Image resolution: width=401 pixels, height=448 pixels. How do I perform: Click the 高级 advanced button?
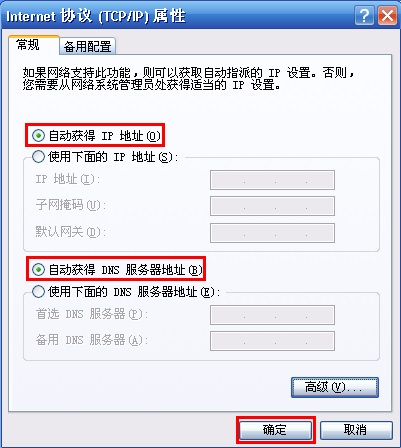point(335,387)
